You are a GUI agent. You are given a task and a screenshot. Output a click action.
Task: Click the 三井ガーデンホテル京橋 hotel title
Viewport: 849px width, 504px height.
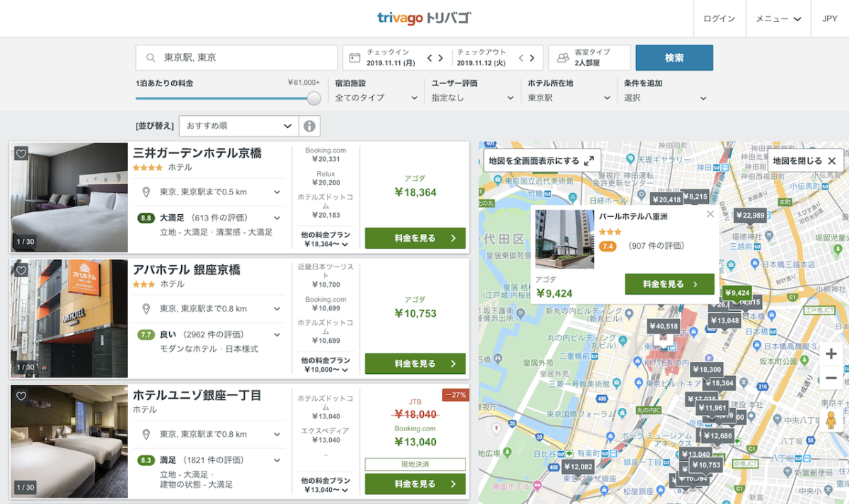tap(197, 153)
